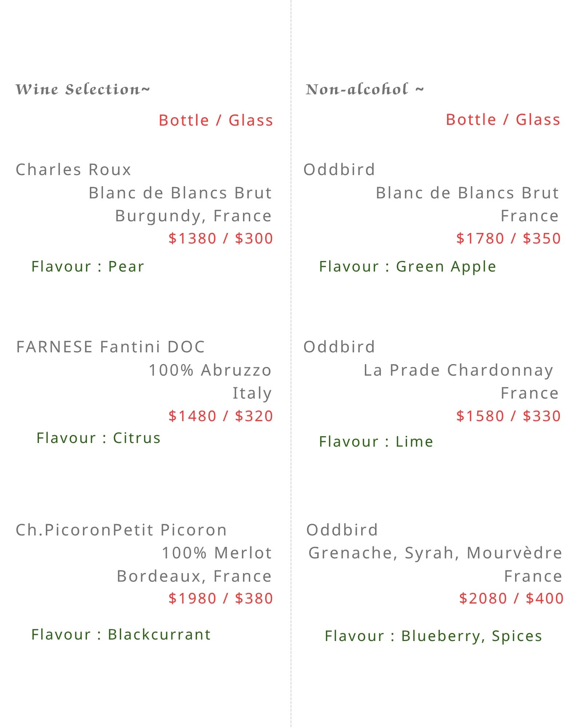Click the La Prade Chardonnay line

click(x=458, y=370)
